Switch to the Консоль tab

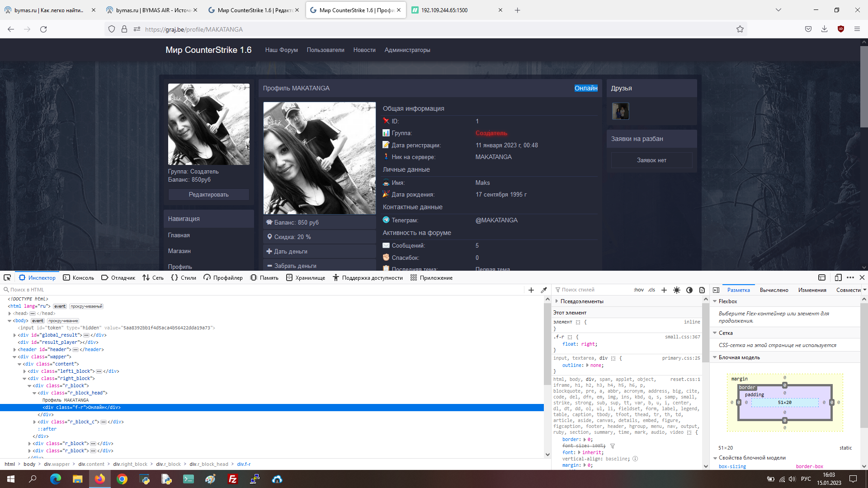click(x=79, y=278)
